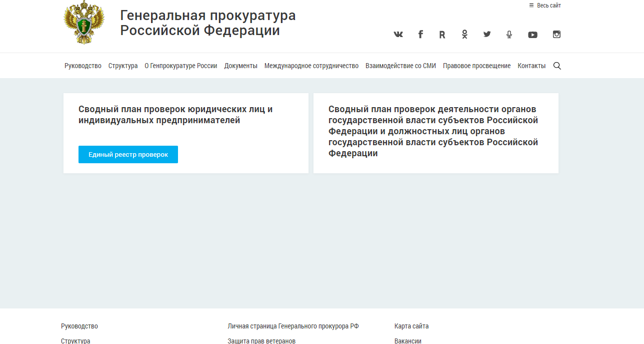The image size is (644, 344).
Task: Click the Odnoklassniki social icon
Action: click(x=464, y=35)
